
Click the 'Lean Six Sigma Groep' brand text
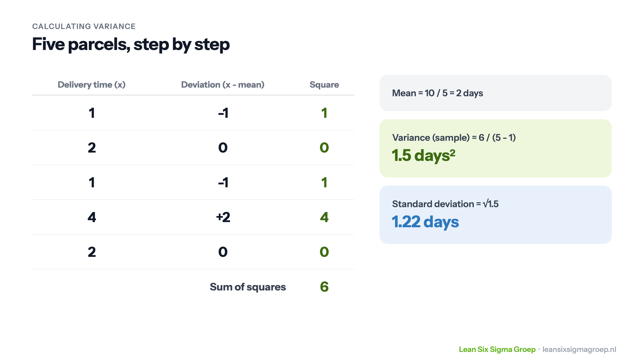[x=497, y=349]
